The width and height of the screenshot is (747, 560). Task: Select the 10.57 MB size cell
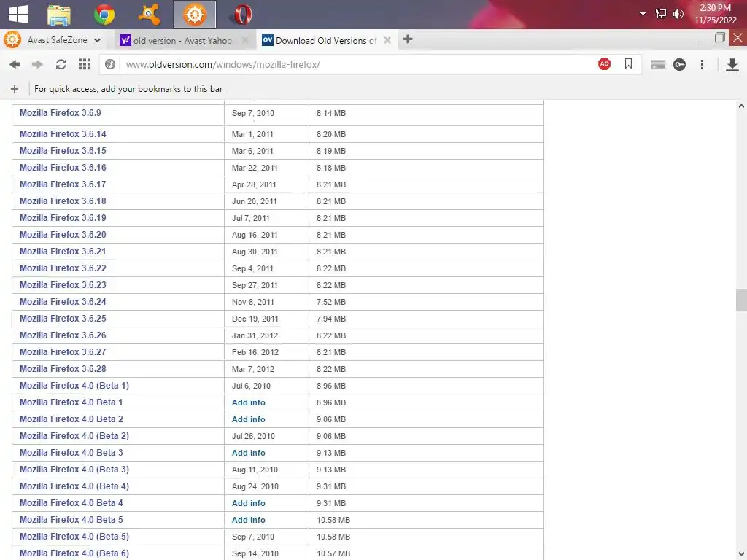click(426, 553)
